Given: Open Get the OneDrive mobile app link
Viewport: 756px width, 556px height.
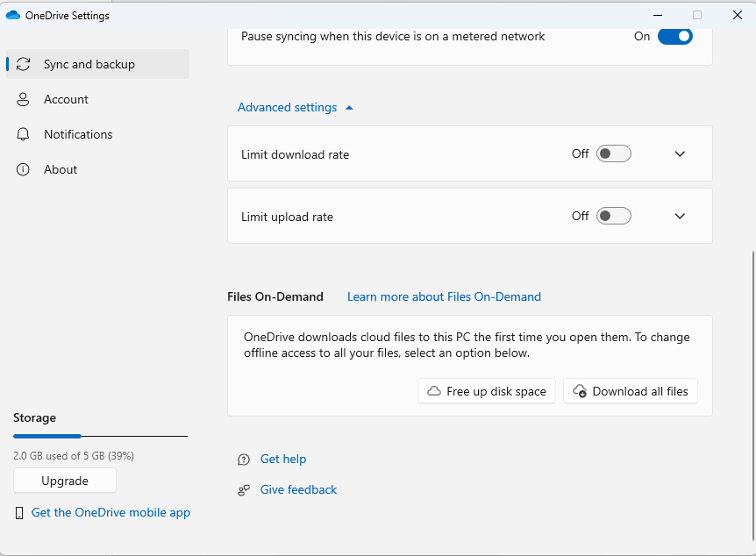Looking at the screenshot, I should (x=111, y=513).
